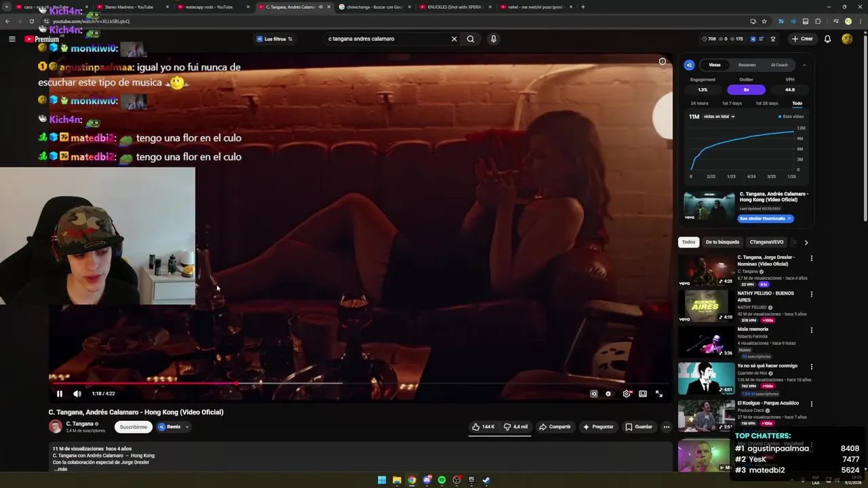The width and height of the screenshot is (868, 488).
Task: Submit search with magnifier icon
Action: click(471, 39)
